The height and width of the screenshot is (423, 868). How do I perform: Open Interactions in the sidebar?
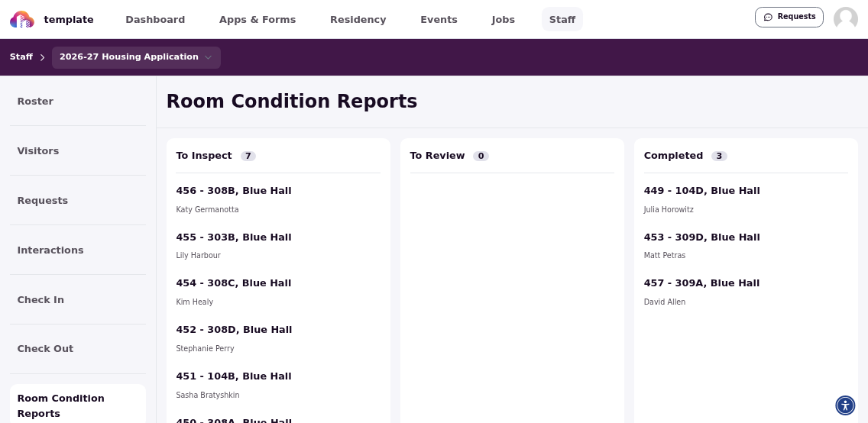point(78,250)
